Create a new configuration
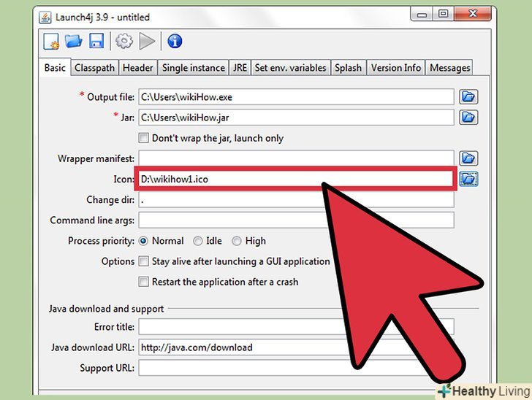532x400 pixels. pos(51,42)
